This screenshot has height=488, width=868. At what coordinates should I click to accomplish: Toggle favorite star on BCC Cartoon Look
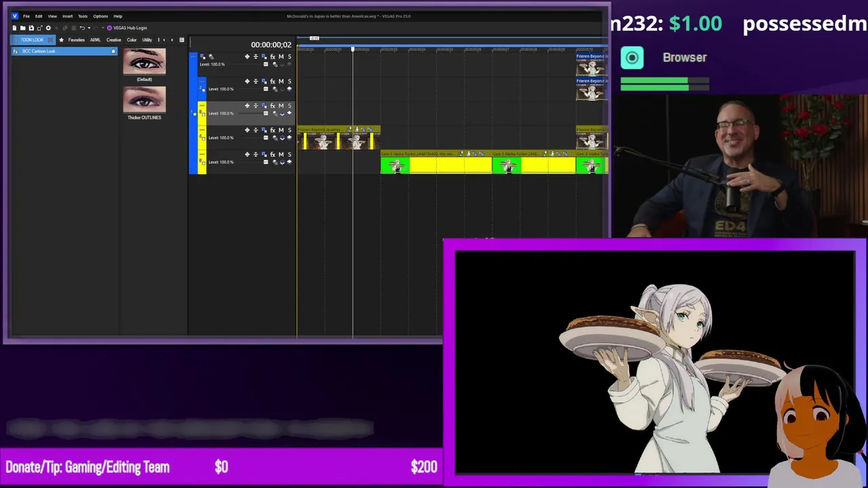113,52
